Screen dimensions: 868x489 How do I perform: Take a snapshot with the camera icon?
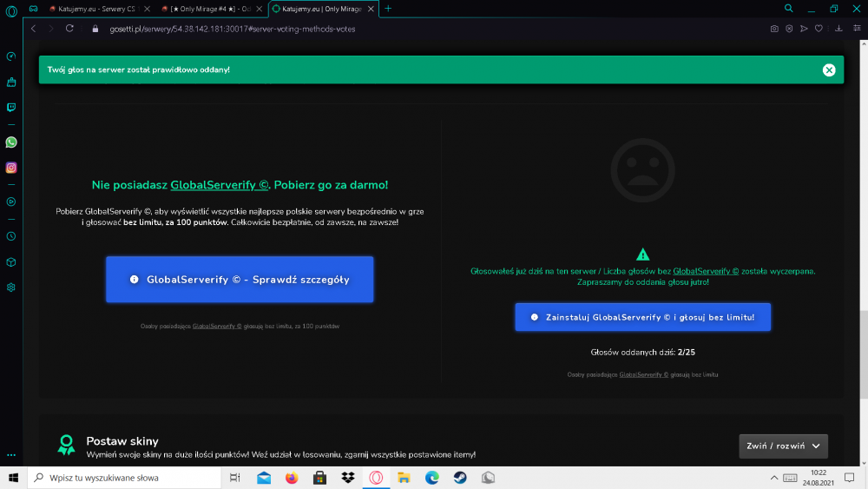click(774, 29)
